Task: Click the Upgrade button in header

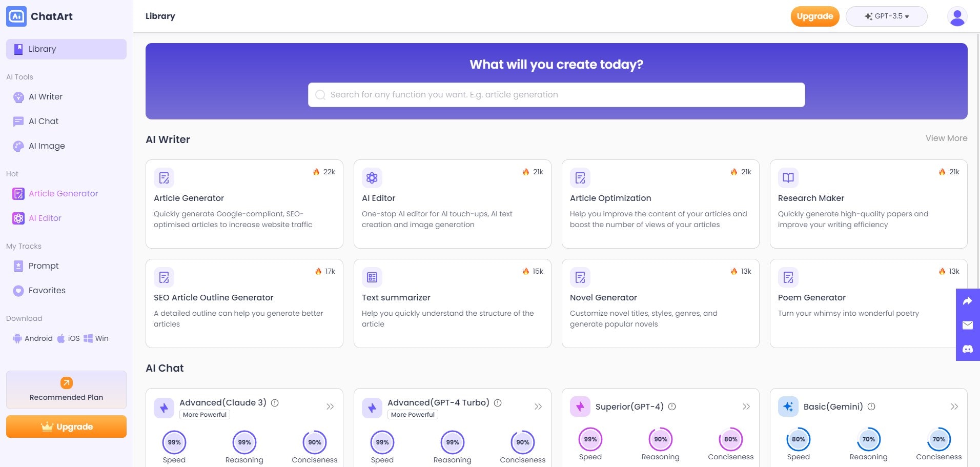Action: point(815,16)
